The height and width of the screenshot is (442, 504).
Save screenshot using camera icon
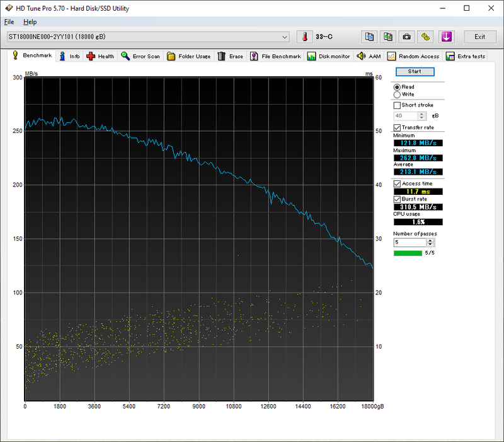click(x=407, y=37)
